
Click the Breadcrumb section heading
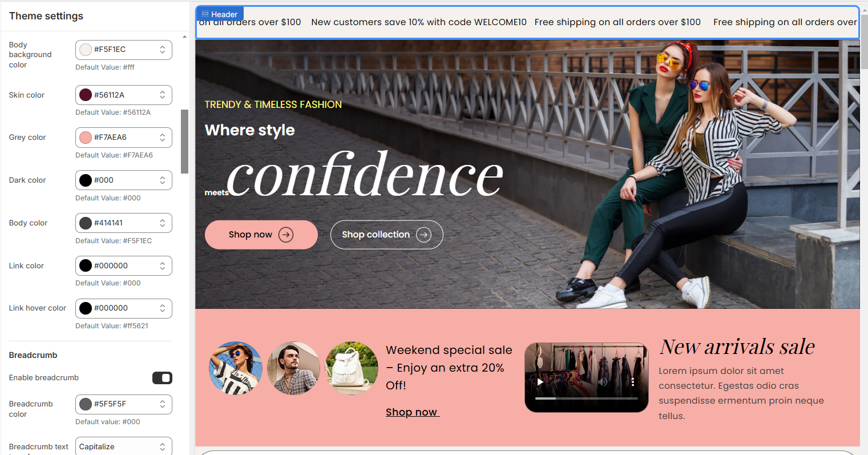pyautogui.click(x=33, y=355)
